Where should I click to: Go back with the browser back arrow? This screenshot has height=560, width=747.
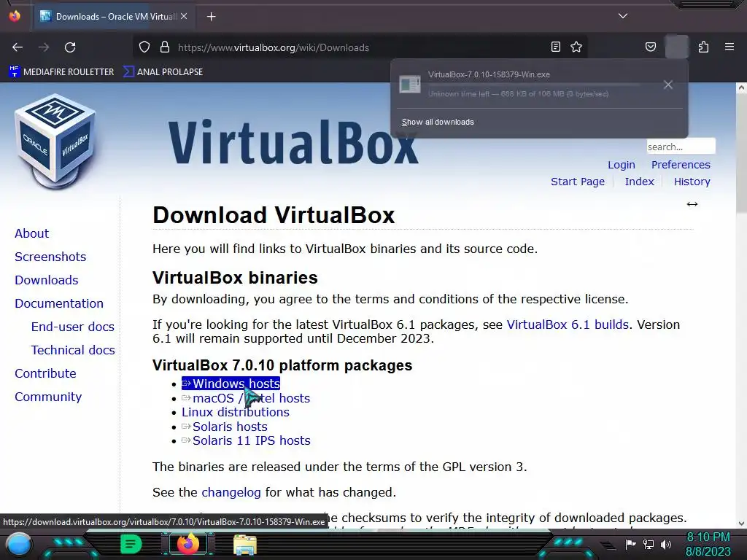click(x=18, y=47)
